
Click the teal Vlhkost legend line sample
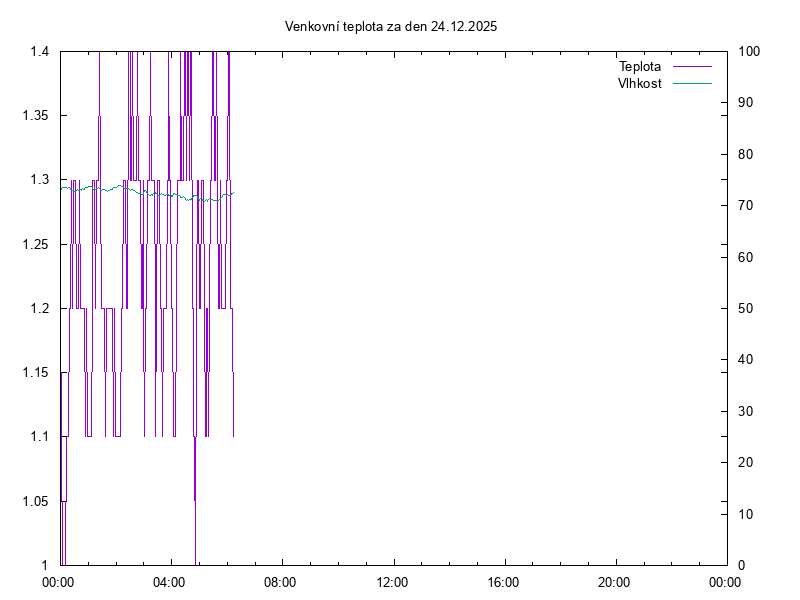click(x=692, y=83)
